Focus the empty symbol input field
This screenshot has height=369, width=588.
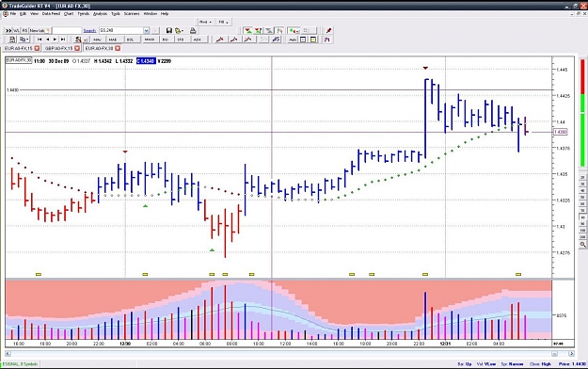[x=67, y=30]
